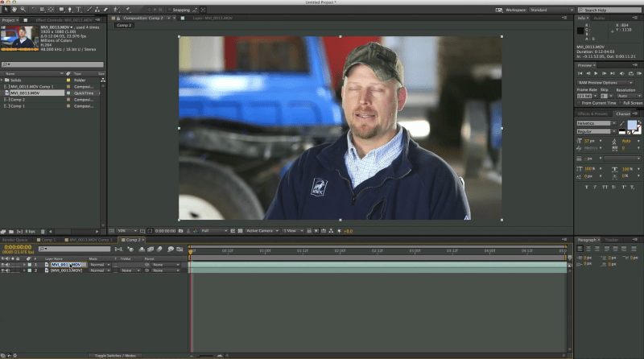Switch to MVI_0013.MOV Comp 1 timeline tab
This screenshot has height=359, width=644.
tap(90, 240)
